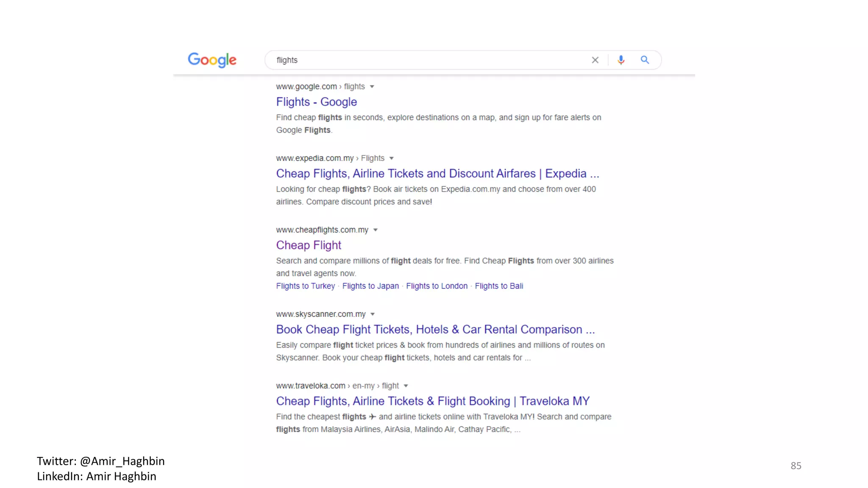The height and width of the screenshot is (488, 868).
Task: Follow the Flights to Japan sitelink
Action: pyautogui.click(x=370, y=286)
